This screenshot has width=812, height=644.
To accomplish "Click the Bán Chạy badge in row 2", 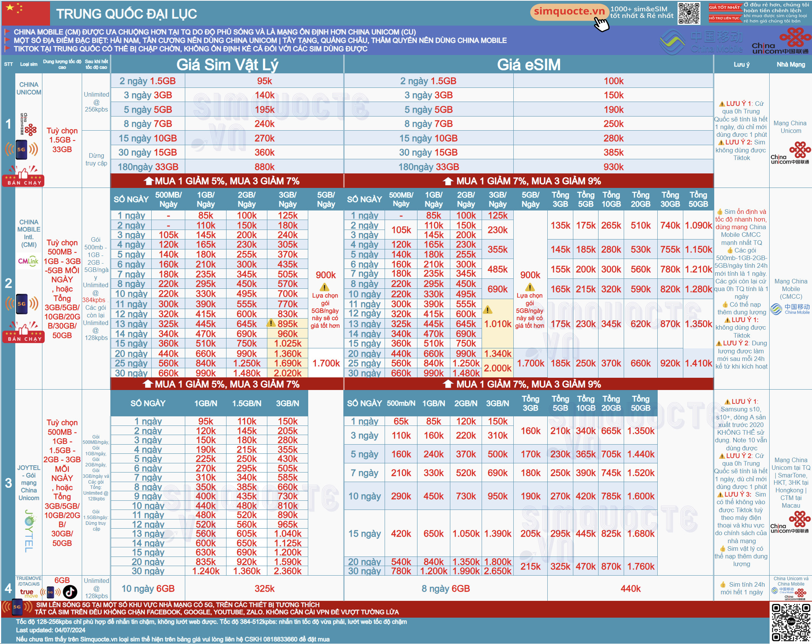I will [x=24, y=332].
